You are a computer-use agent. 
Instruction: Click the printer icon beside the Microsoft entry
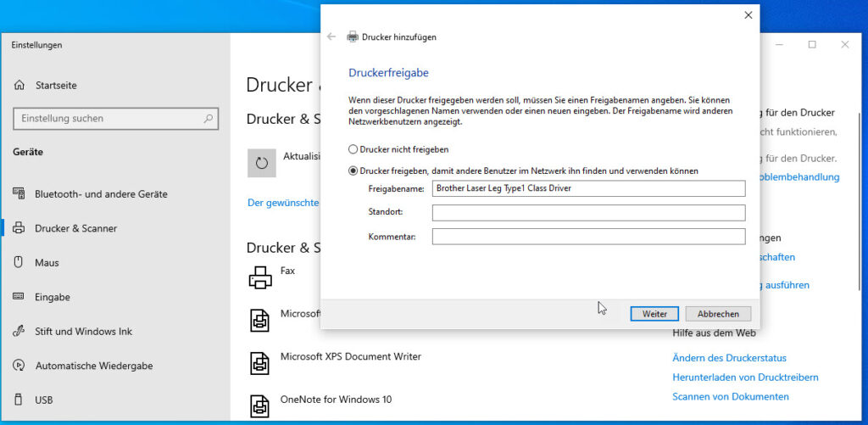tap(259, 320)
